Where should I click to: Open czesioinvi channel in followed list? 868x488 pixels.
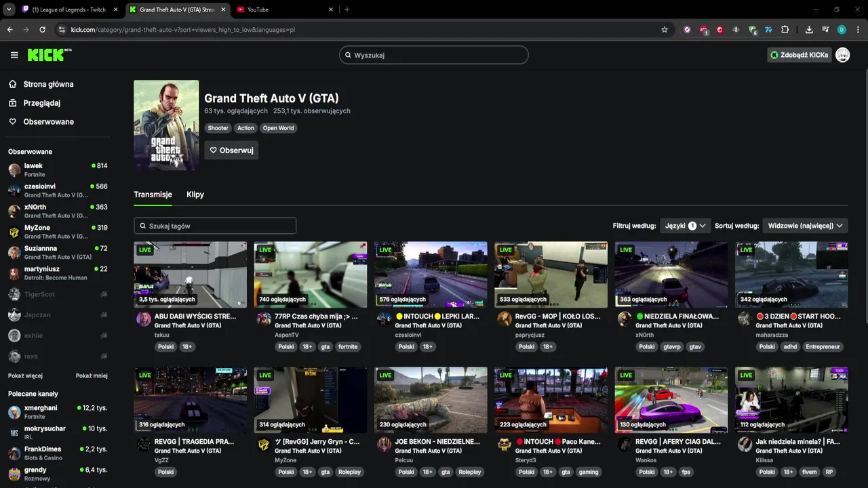pyautogui.click(x=58, y=190)
